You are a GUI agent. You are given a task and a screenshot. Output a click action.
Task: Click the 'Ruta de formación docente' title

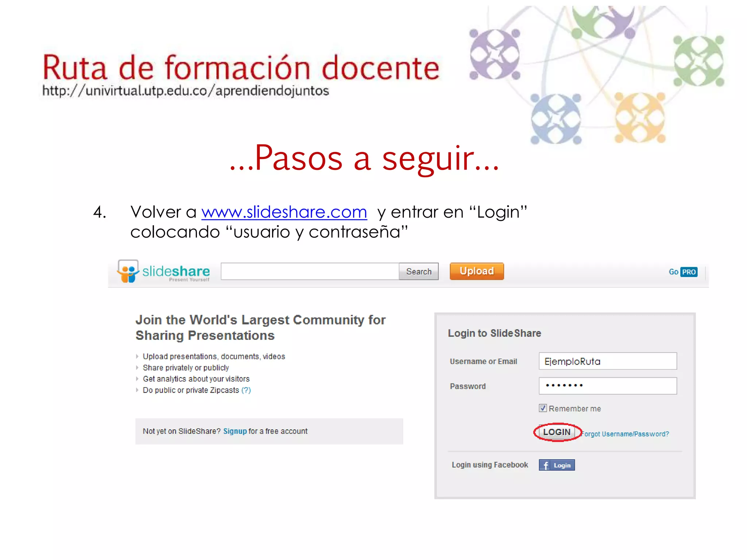[x=241, y=67]
